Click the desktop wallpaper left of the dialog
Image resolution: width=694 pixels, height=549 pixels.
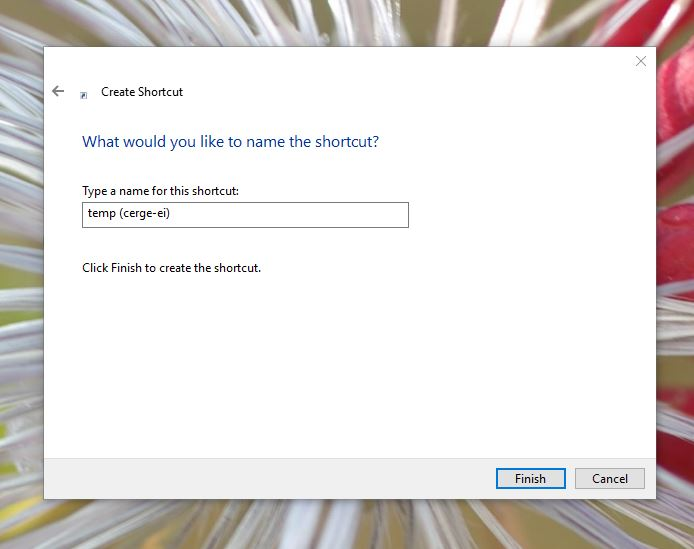[20, 300]
